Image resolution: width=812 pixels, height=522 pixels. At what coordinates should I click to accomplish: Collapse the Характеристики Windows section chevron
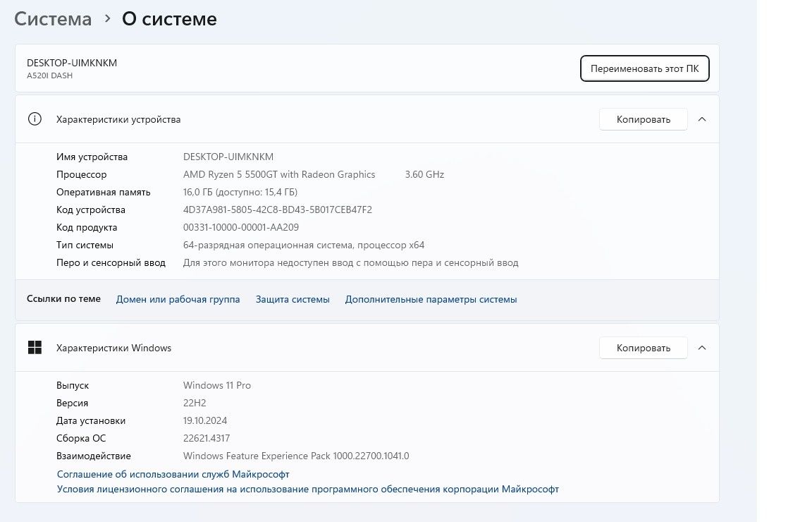[x=702, y=348]
